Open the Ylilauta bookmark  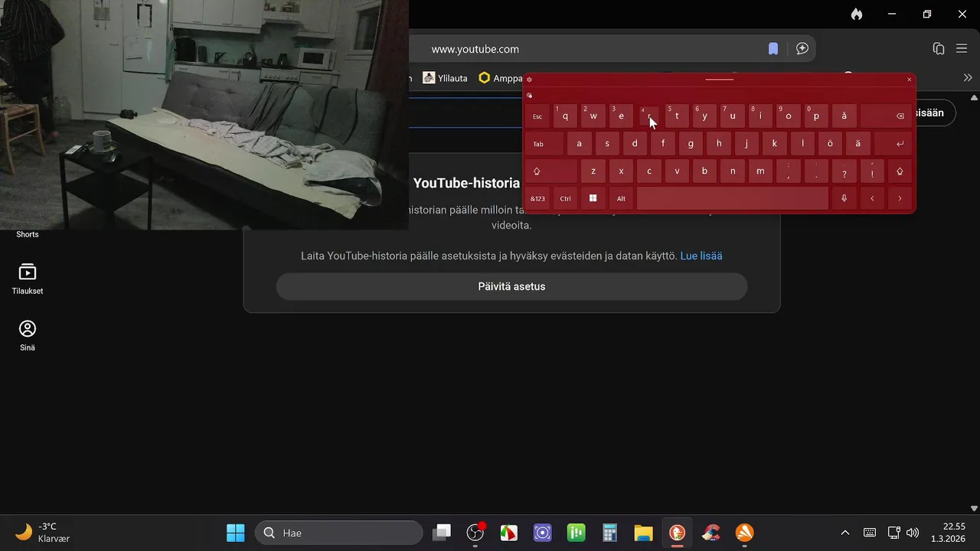pos(445,78)
